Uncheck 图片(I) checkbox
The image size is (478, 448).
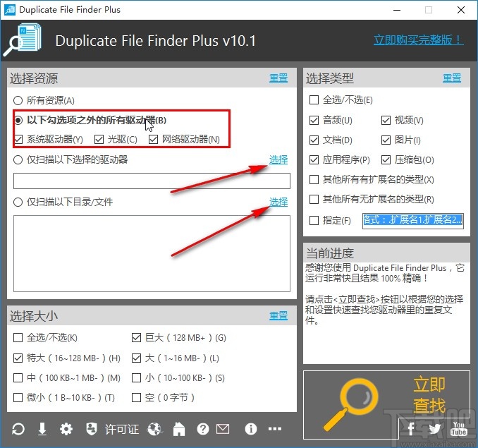(386, 140)
